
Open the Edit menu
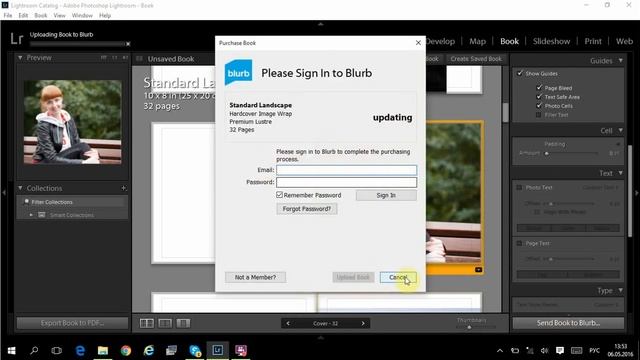pyautogui.click(x=23, y=16)
